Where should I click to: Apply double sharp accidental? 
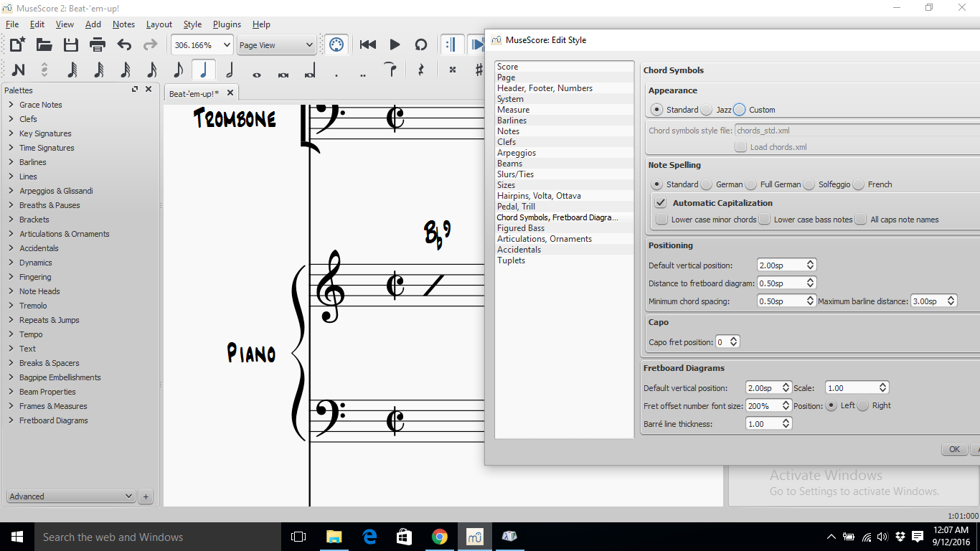pos(453,70)
